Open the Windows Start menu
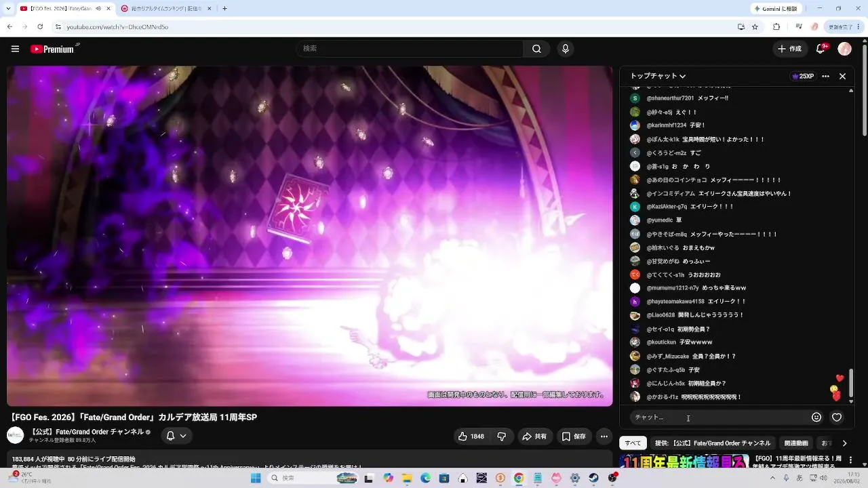 click(256, 478)
